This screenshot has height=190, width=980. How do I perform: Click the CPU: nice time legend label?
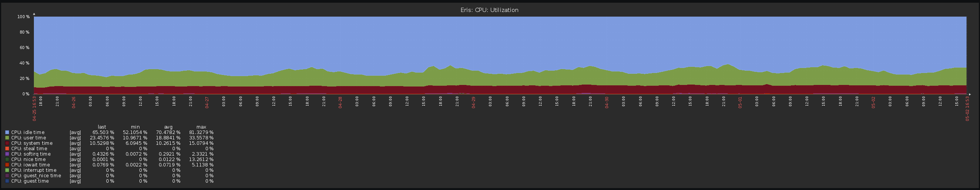[29, 159]
